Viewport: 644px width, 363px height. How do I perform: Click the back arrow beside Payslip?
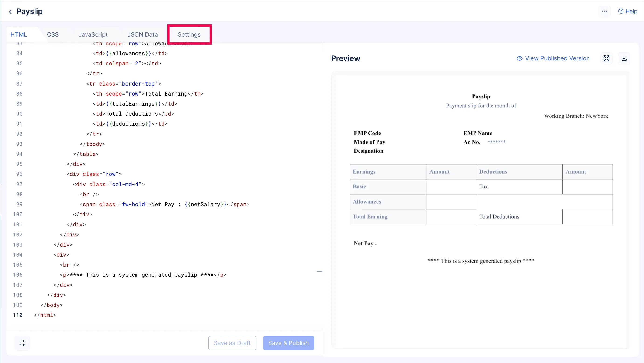tap(10, 11)
